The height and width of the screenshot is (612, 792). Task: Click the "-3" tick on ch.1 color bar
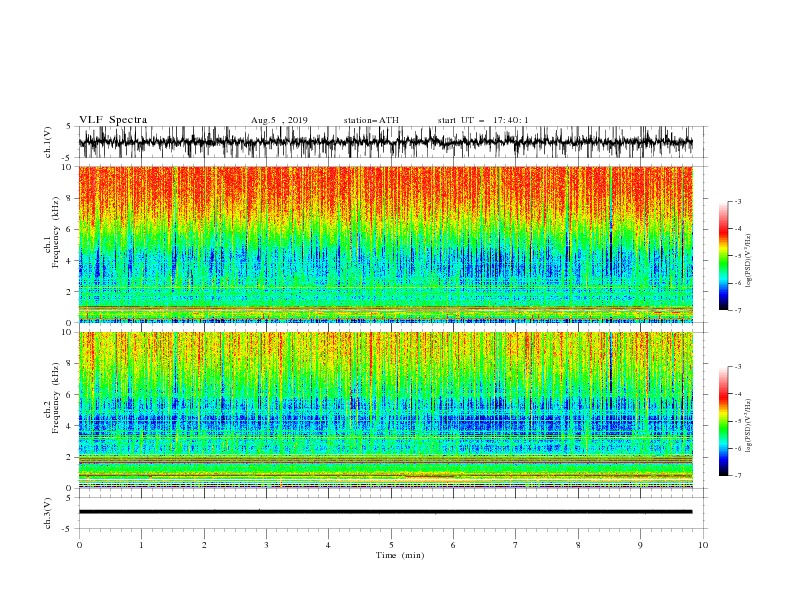(738, 201)
